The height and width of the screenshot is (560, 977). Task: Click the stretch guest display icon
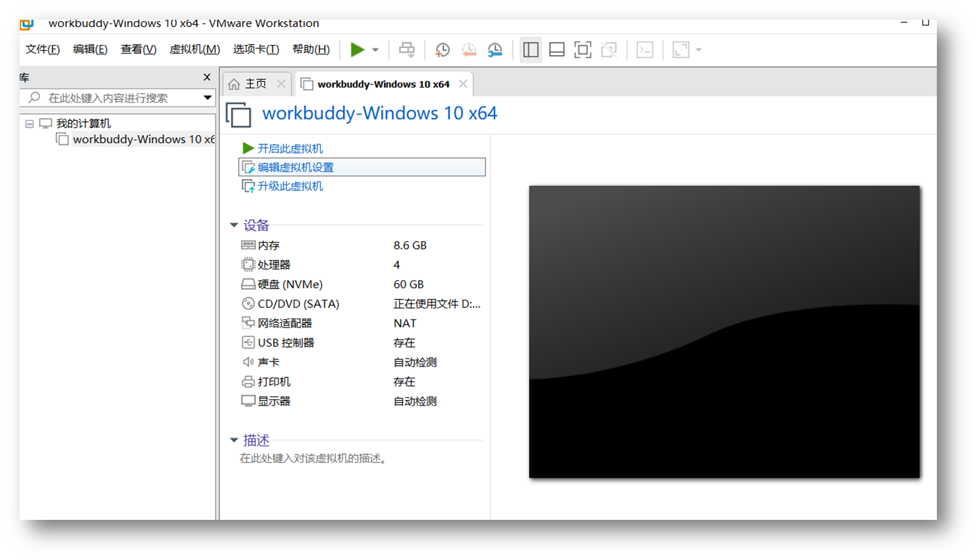[681, 49]
